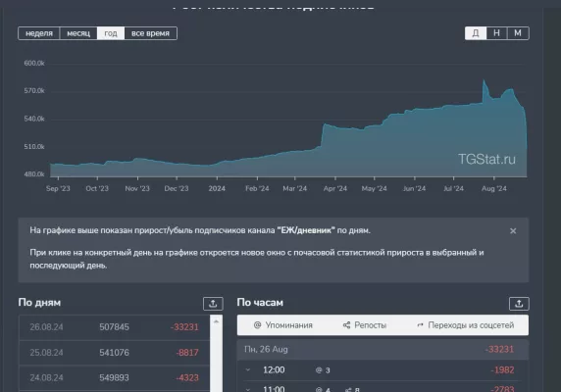Click the subscriber count 549893
This screenshot has height=392, width=561.
(114, 377)
